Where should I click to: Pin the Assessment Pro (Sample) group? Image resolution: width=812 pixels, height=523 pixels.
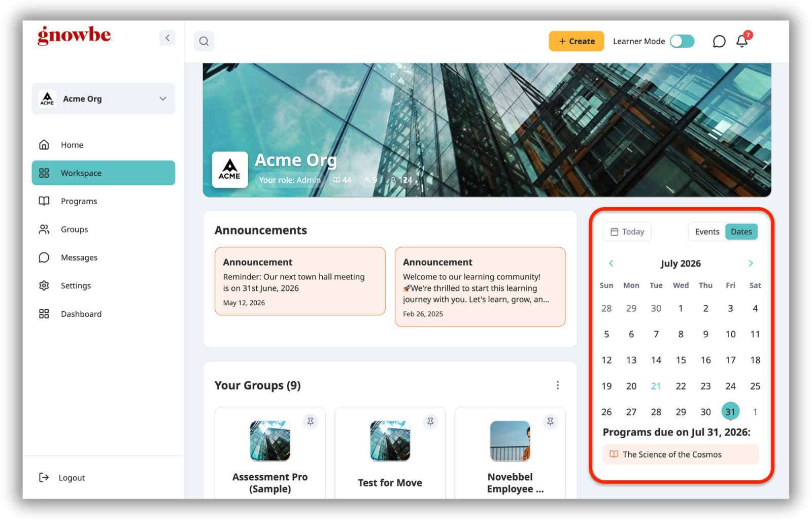point(311,421)
